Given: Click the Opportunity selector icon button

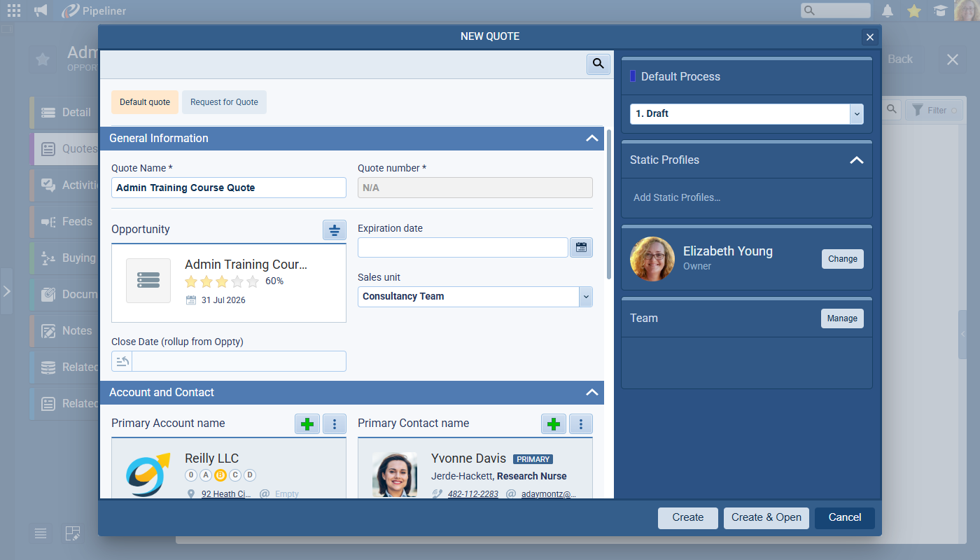Looking at the screenshot, I should tap(335, 230).
